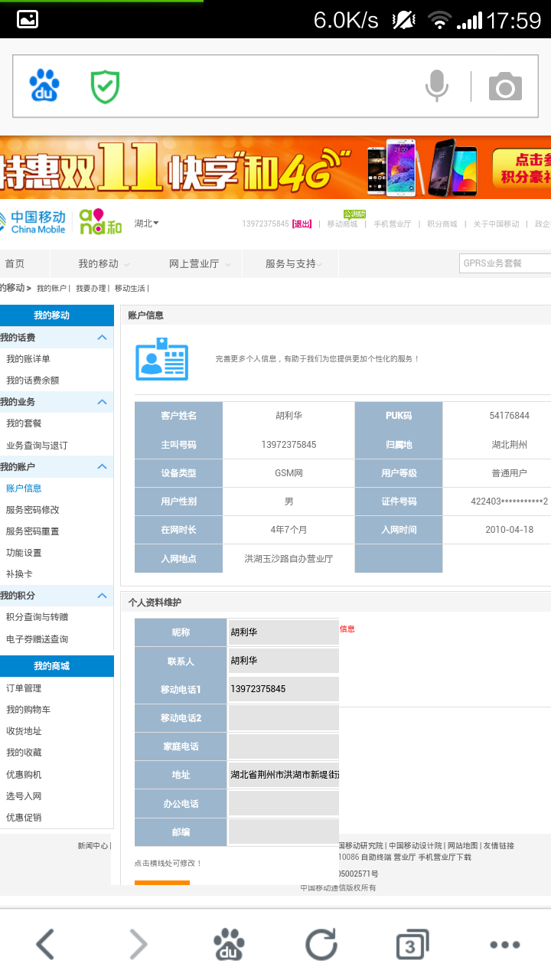Open camera search icon in address bar
This screenshot has width=551, height=980.
pos(505,87)
